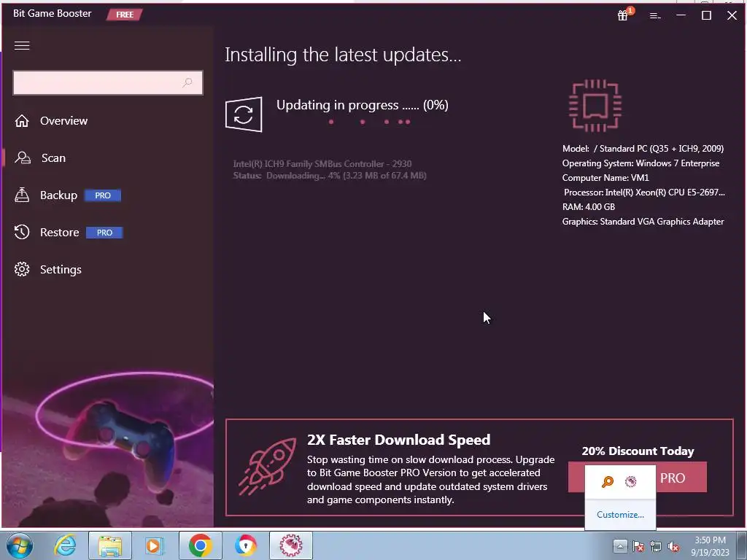Click the processor chip system icon
This screenshot has height=560, width=747.
595,106
